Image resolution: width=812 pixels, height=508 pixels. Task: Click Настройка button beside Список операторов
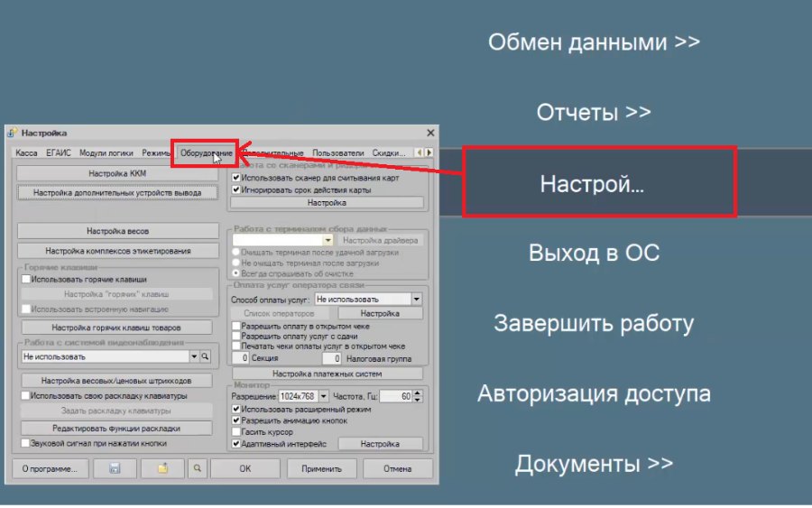click(x=380, y=313)
